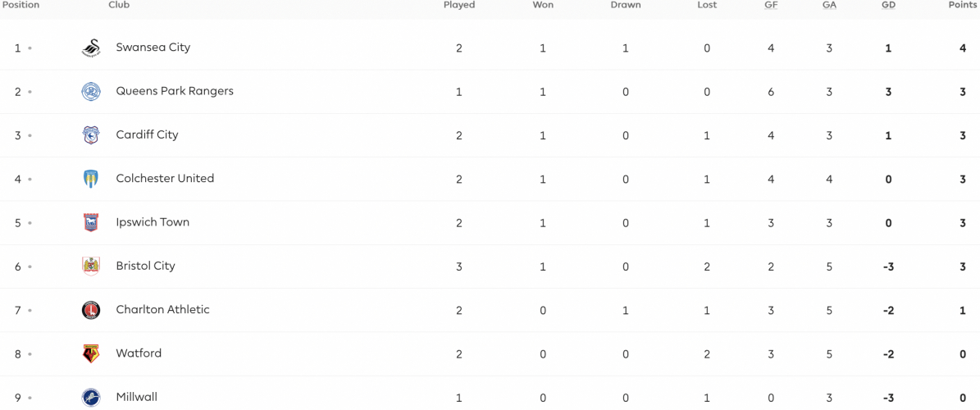Click the Bristol City club badge
This screenshot has width=980, height=410.
pyautogui.click(x=91, y=266)
